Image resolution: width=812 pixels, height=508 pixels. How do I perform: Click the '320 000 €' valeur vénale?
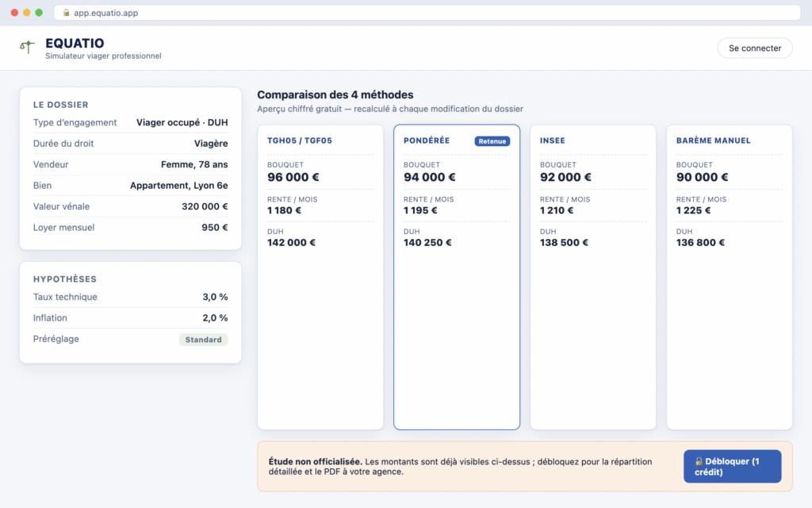(205, 206)
